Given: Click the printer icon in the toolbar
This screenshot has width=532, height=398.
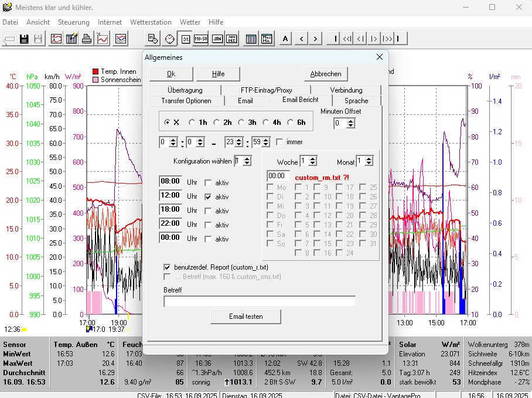Looking at the screenshot, I should (87, 39).
